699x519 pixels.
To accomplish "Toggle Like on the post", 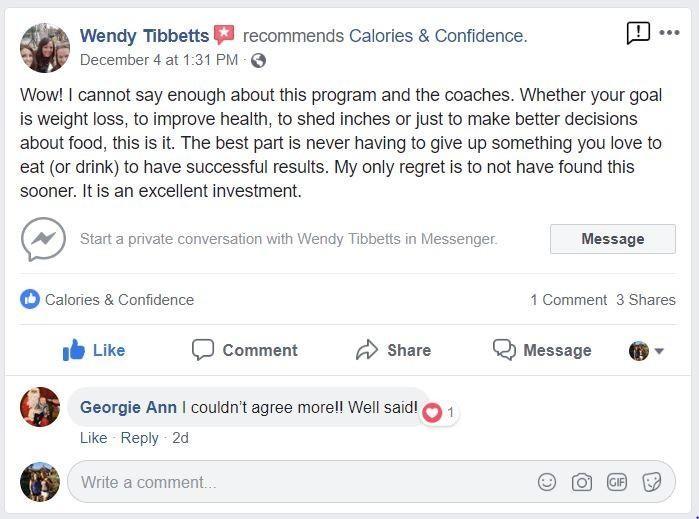I will coord(94,350).
